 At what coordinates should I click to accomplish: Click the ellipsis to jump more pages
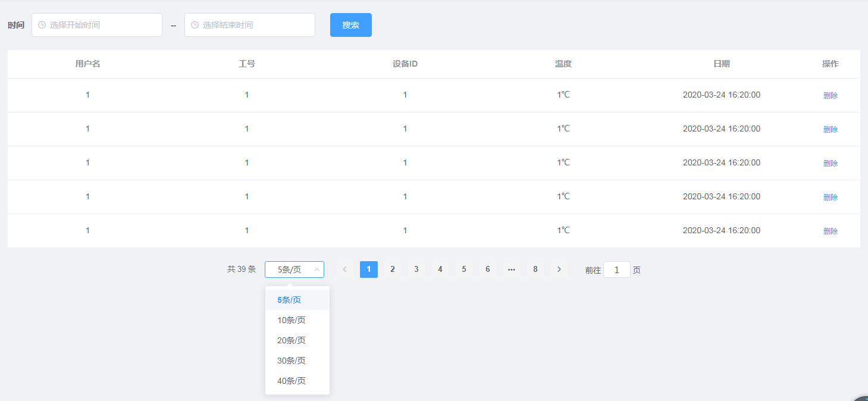tap(511, 270)
